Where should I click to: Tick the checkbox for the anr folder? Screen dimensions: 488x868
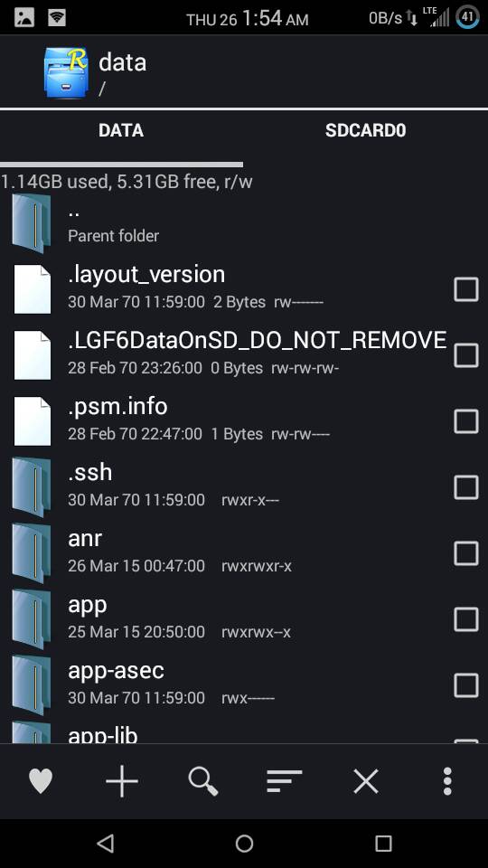(x=466, y=553)
